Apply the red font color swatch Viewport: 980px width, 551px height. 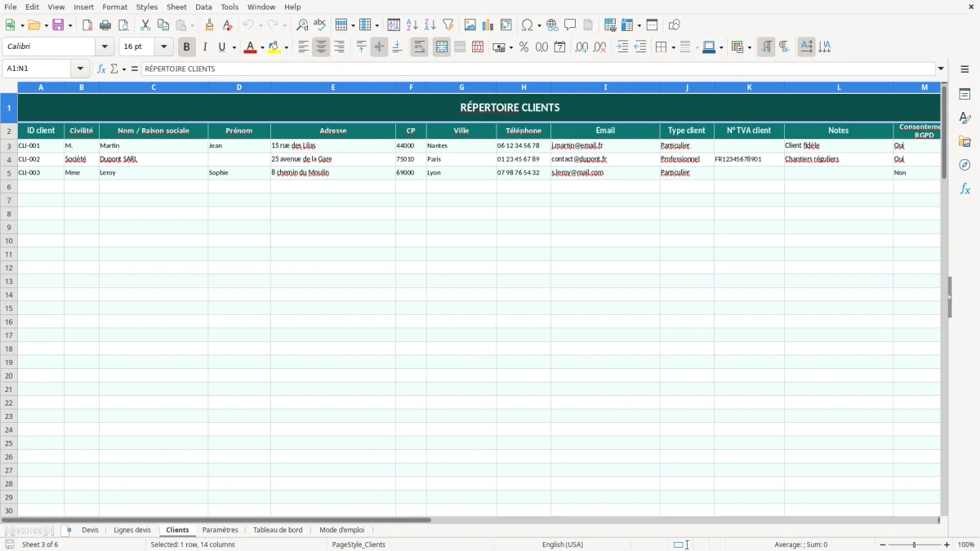point(250,47)
